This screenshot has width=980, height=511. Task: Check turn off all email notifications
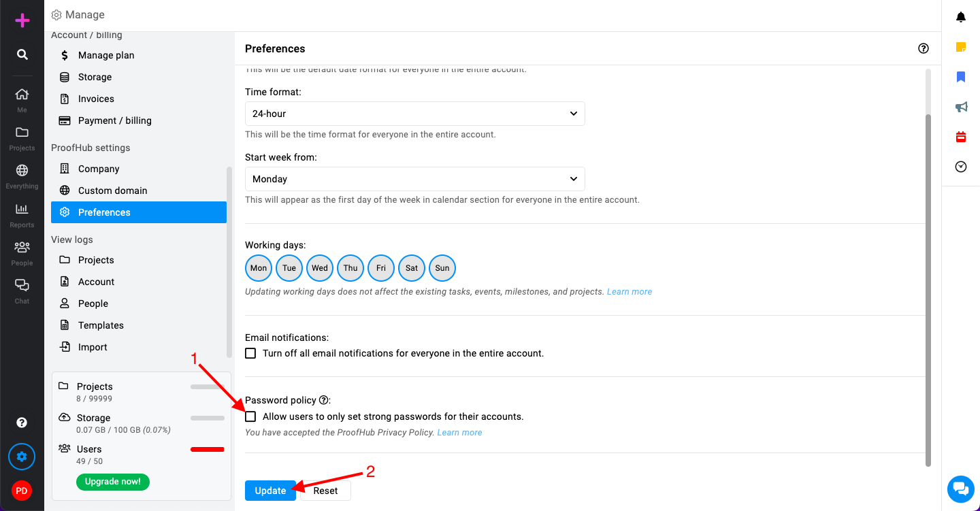click(x=250, y=353)
